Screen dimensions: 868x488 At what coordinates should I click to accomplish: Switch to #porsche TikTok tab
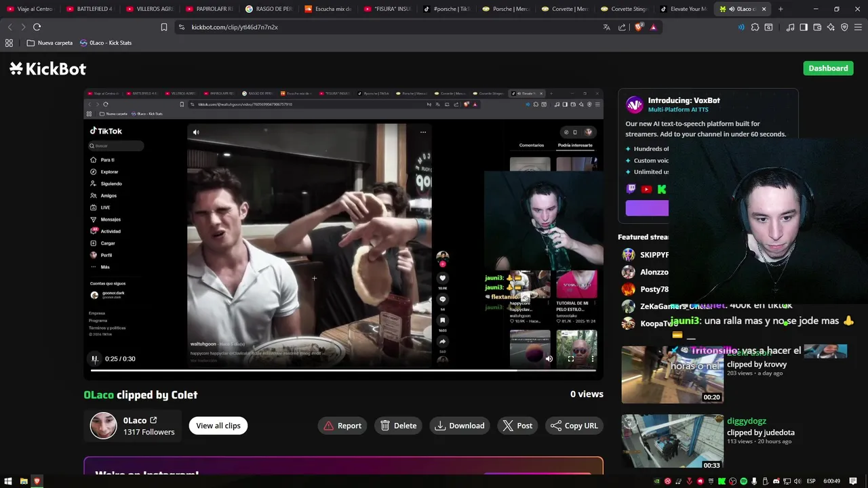click(447, 9)
